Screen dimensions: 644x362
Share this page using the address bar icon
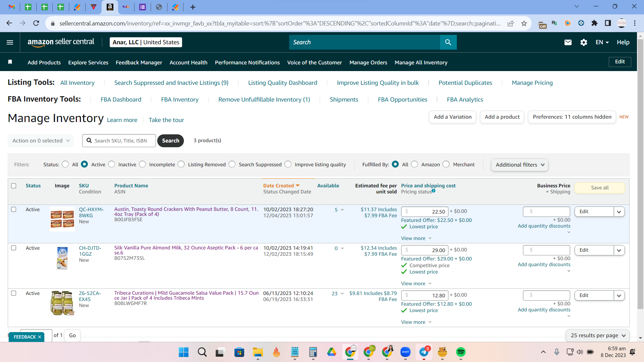(511, 23)
